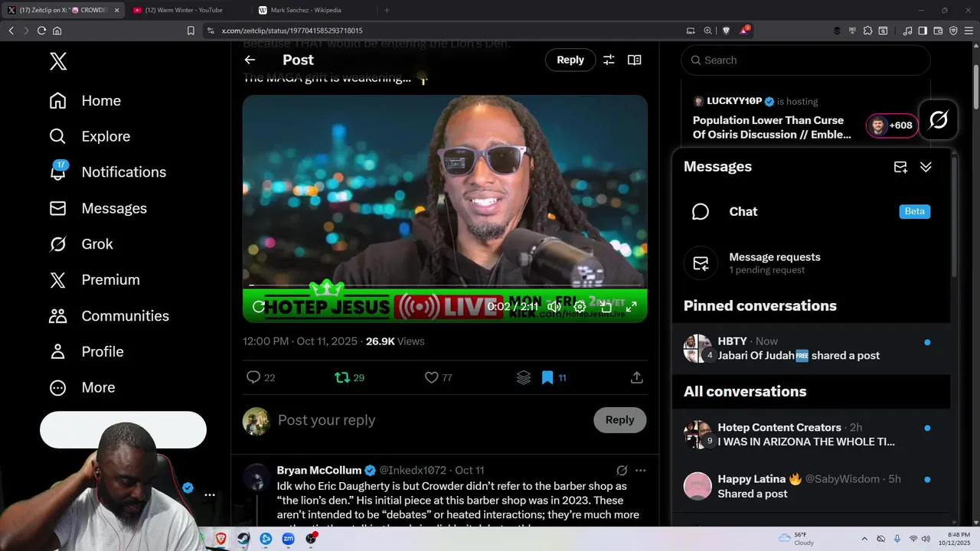Open Brave Wallet icon in the toolbar

[x=938, y=31]
